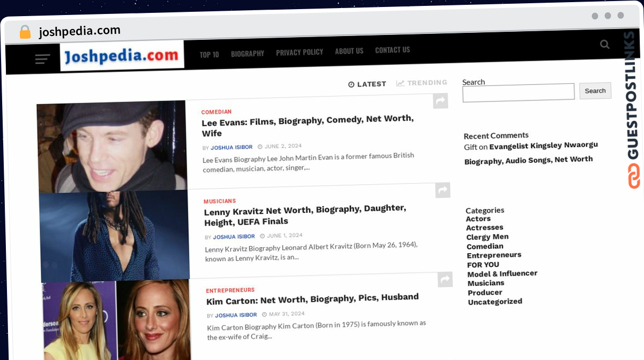Click the Comedian category tag
Viewport: 644px width, 360px height.
[216, 112]
